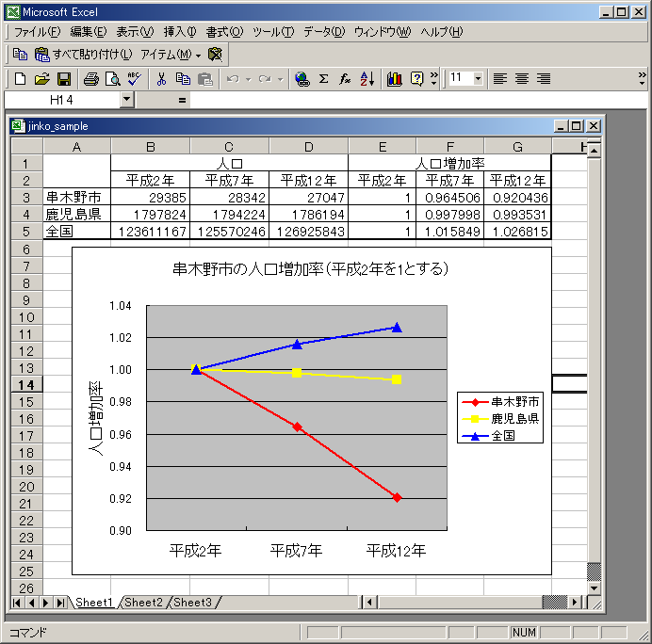Click the New workbook icon
652x644 pixels.
click(x=20, y=78)
